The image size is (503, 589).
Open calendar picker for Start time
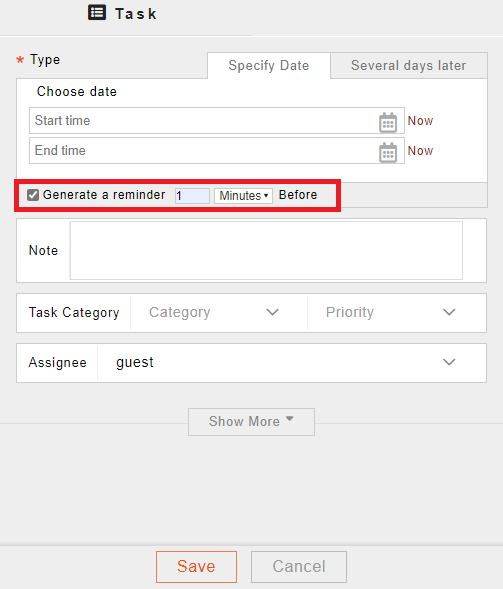point(388,122)
